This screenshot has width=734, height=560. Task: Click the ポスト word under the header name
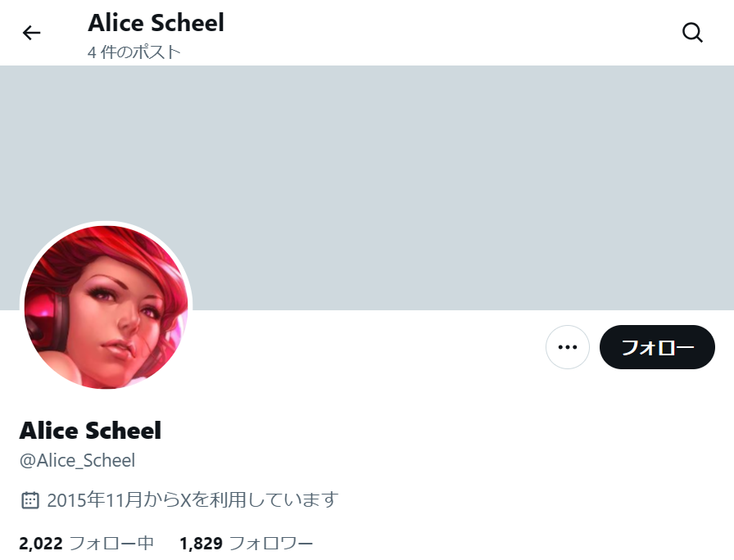[x=156, y=52]
